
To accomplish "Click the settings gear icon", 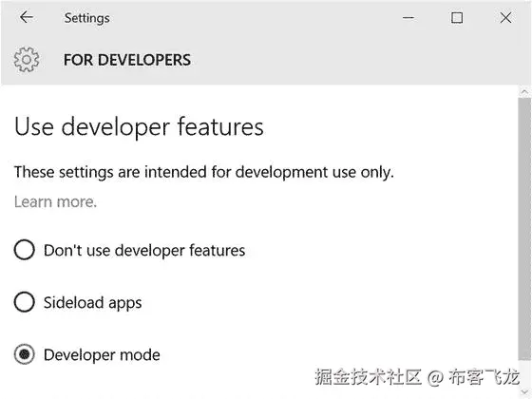I will pyautogui.click(x=27, y=60).
